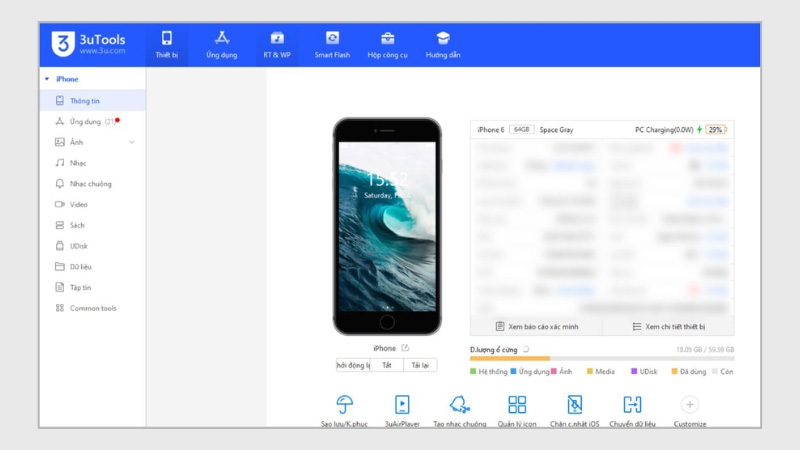The height and width of the screenshot is (450, 800).
Task: Click Xem báo cáo xác minh
Action: point(536,326)
